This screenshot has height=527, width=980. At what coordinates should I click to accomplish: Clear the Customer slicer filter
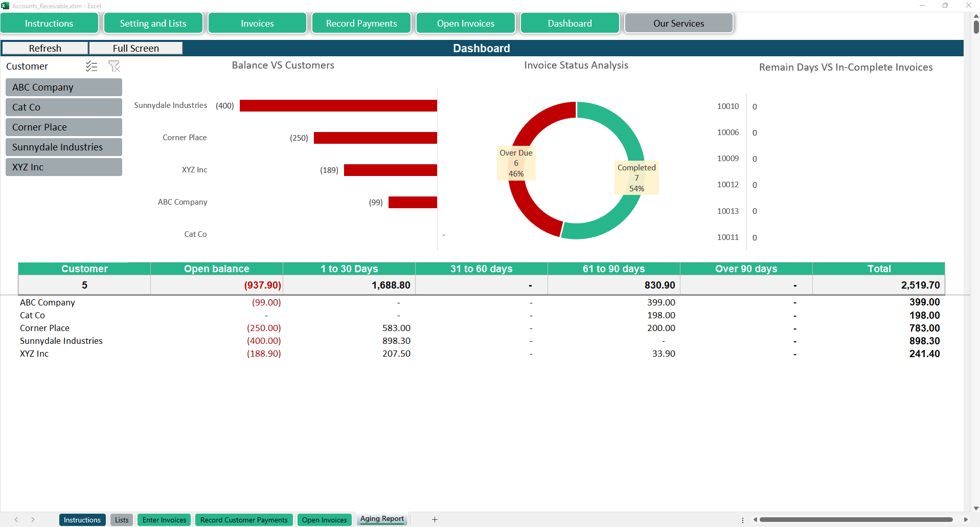tap(114, 66)
